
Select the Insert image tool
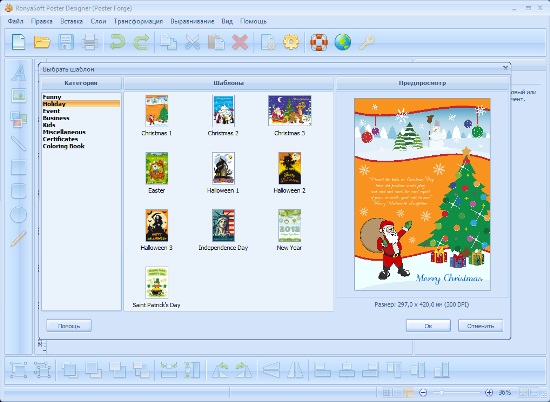click(x=19, y=95)
